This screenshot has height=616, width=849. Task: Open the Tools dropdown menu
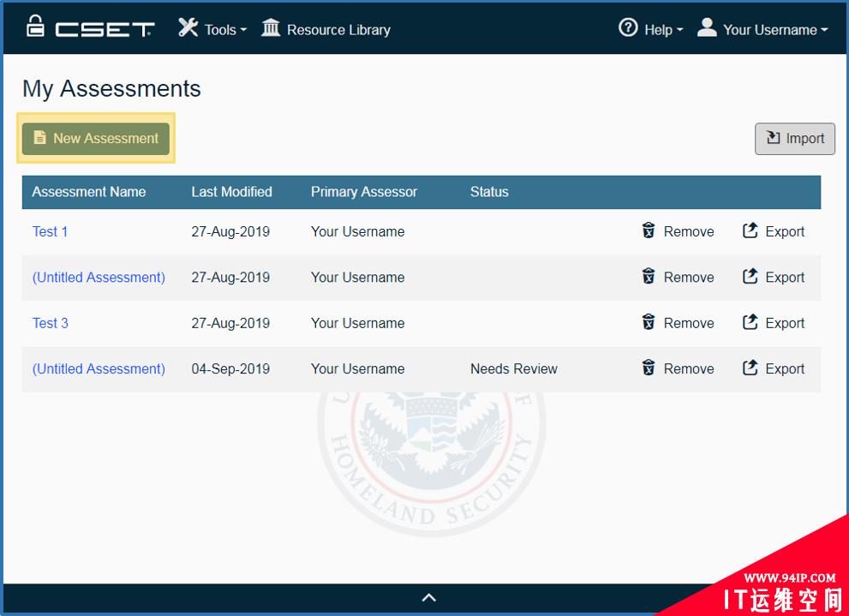[x=212, y=29]
